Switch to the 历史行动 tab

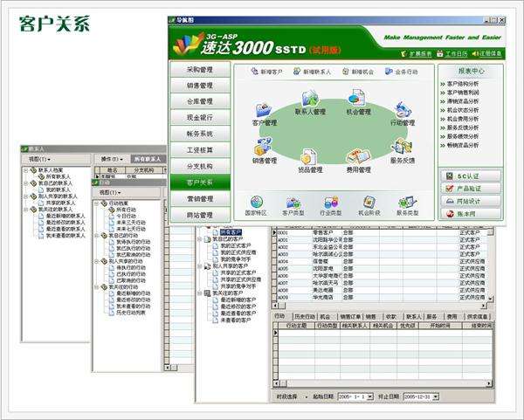coord(305,316)
